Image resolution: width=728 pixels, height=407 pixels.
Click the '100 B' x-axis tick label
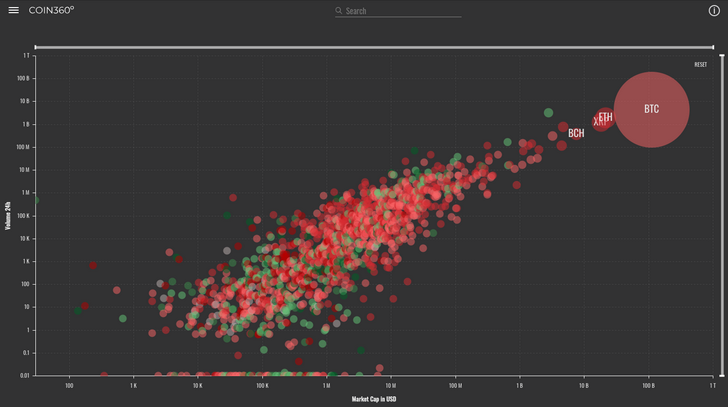point(648,386)
